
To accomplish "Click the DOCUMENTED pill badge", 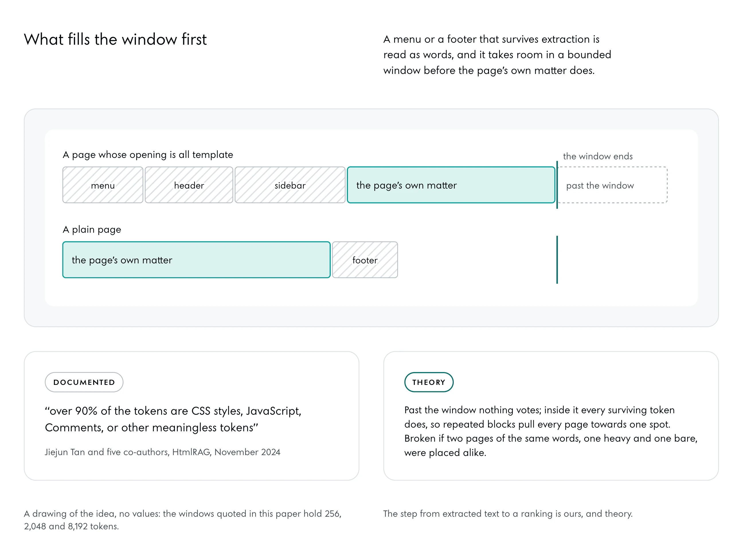I will (x=84, y=382).
